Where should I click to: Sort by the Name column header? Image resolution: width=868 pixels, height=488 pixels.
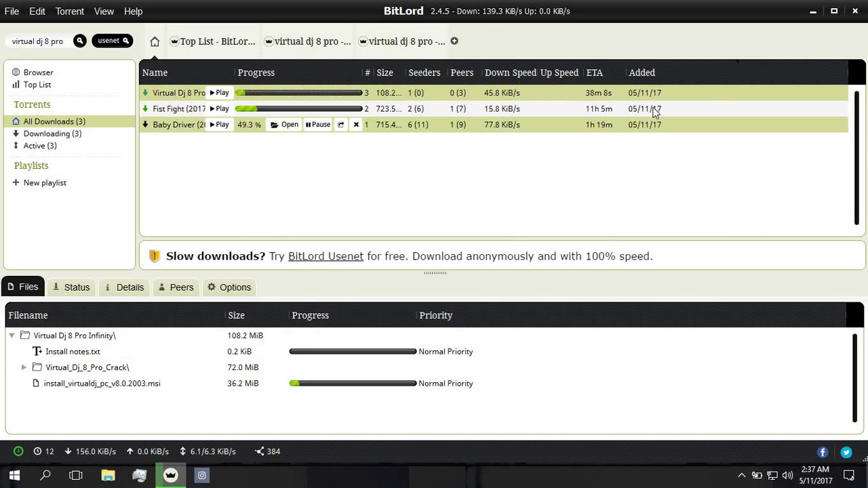155,73
